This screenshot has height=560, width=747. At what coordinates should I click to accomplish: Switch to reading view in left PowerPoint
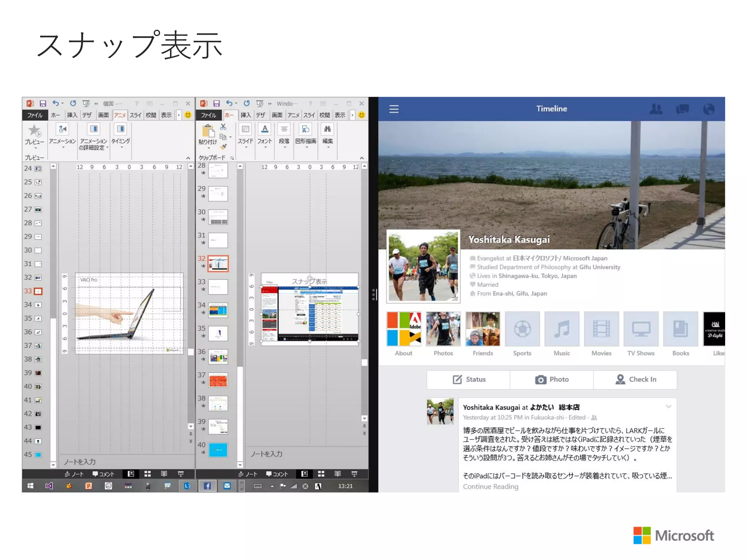point(164,474)
